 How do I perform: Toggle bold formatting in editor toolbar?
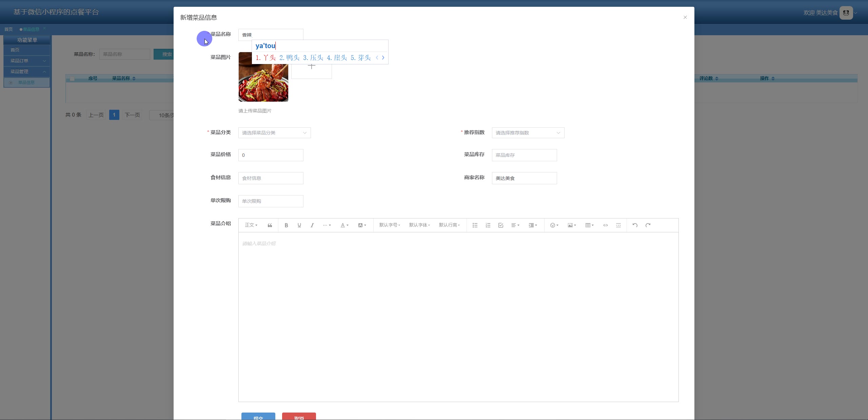pos(286,225)
